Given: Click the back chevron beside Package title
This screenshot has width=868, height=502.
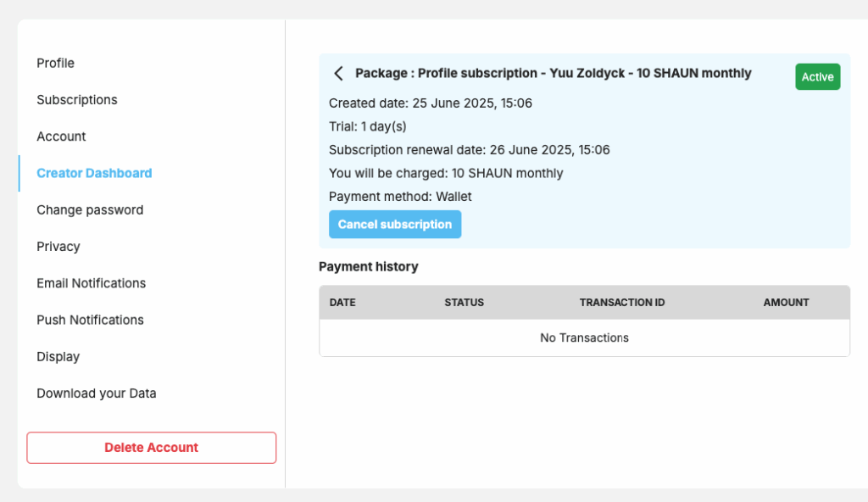Looking at the screenshot, I should pyautogui.click(x=339, y=73).
